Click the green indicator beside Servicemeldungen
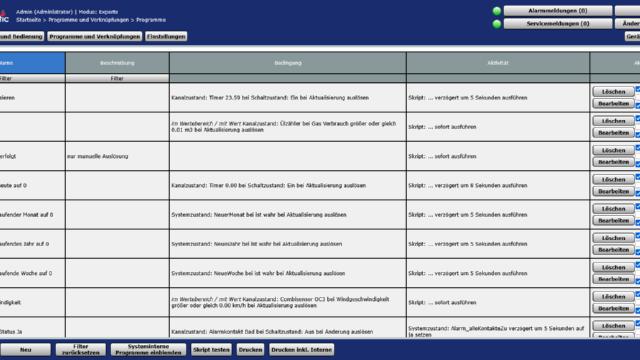This screenshot has width=640, height=360. click(497, 24)
